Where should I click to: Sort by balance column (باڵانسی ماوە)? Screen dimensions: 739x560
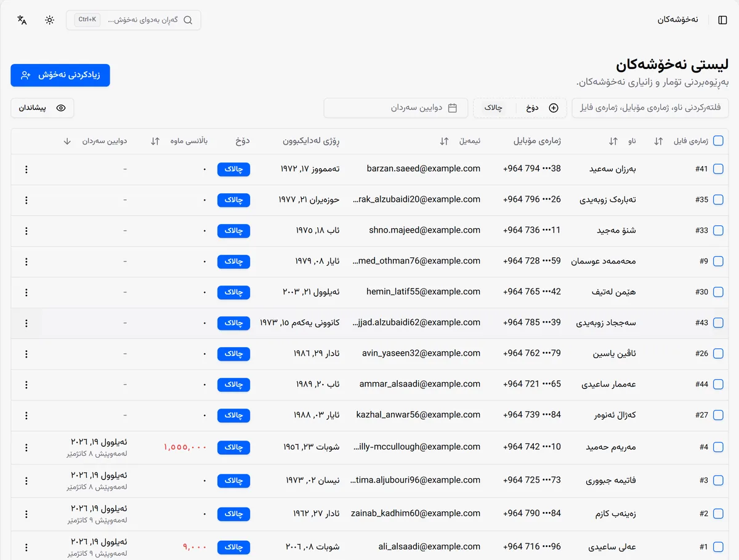(155, 141)
